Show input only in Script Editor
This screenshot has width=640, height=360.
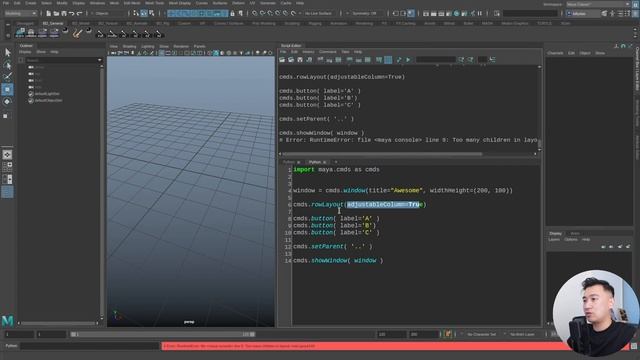(x=359, y=60)
